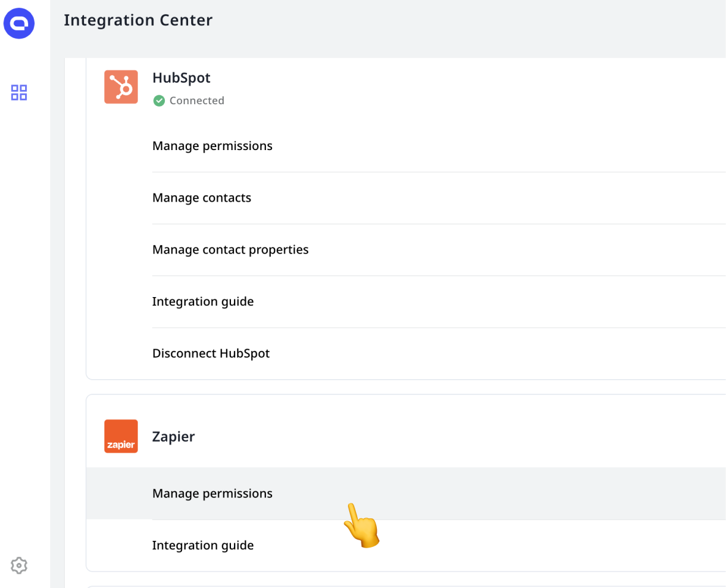The height and width of the screenshot is (588, 726).
Task: Click the HubSpot logo icon
Action: [x=121, y=87]
